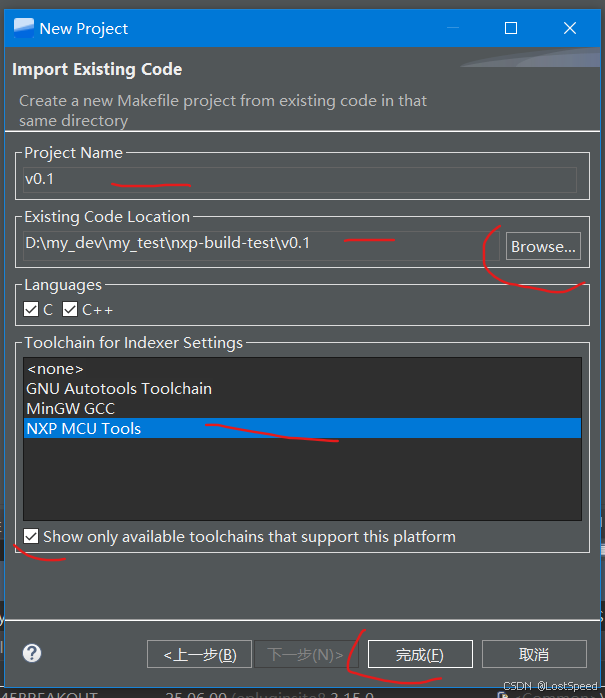The image size is (605, 698).
Task: Open the Browse... folder chooser
Action: point(543,246)
